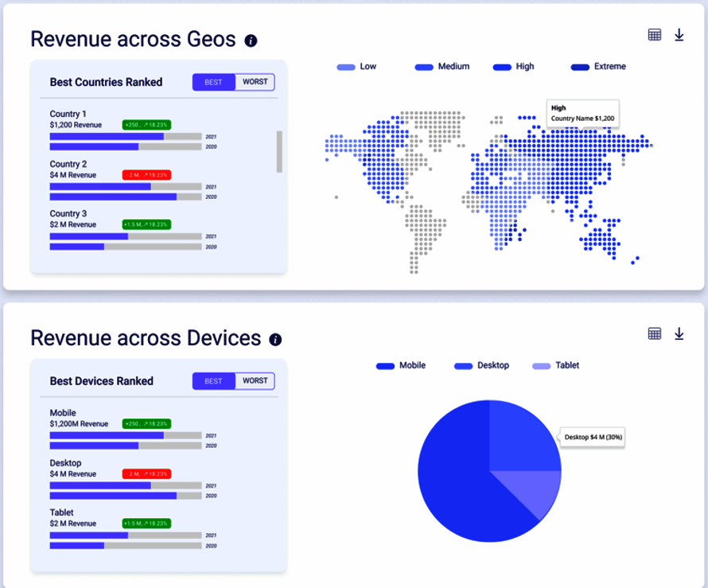Toggle the Desktop legend item of pie chart
Screen dimensions: 708x588
[481, 366]
